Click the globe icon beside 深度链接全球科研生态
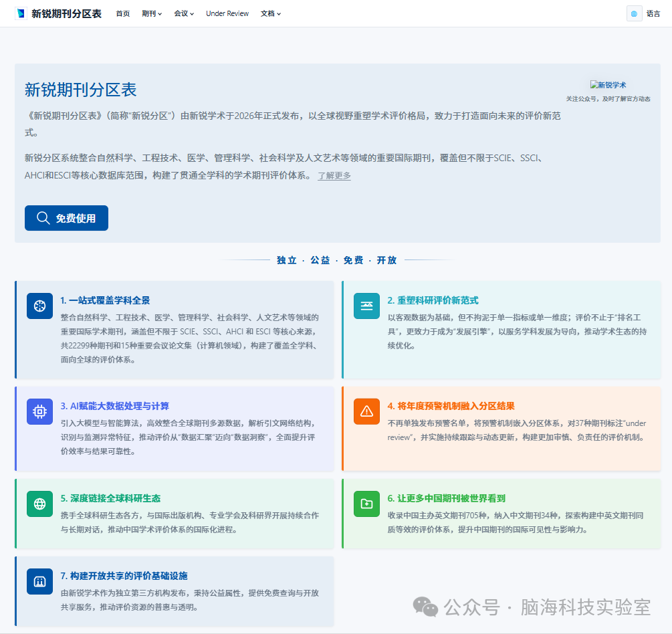This screenshot has height=634, width=672. 39,504
